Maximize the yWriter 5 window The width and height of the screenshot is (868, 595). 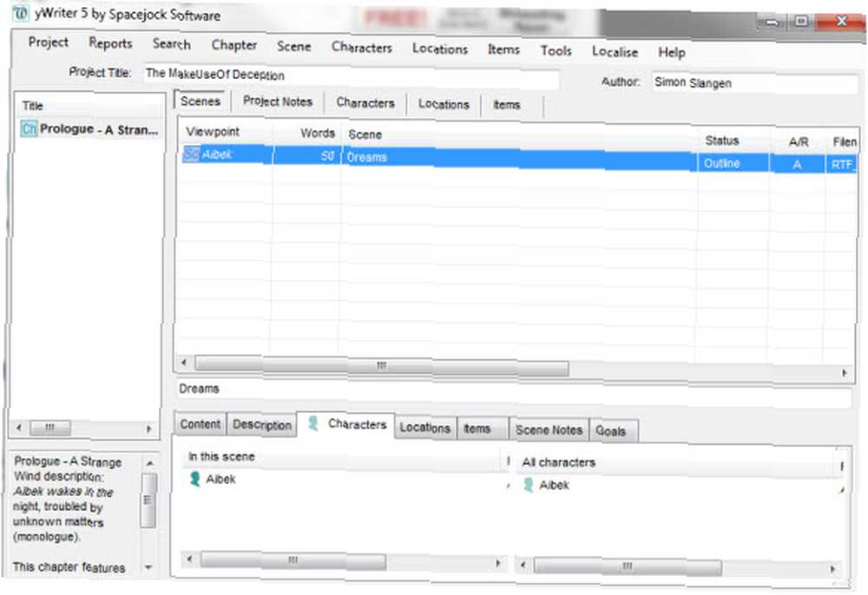coord(801,21)
